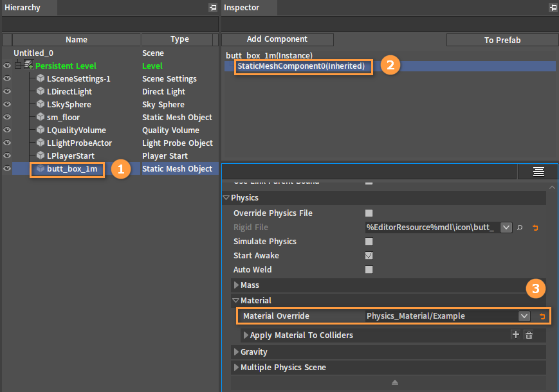The width and height of the screenshot is (559, 392).
Task: Pin the Hierarchy panel
Action: 213,8
